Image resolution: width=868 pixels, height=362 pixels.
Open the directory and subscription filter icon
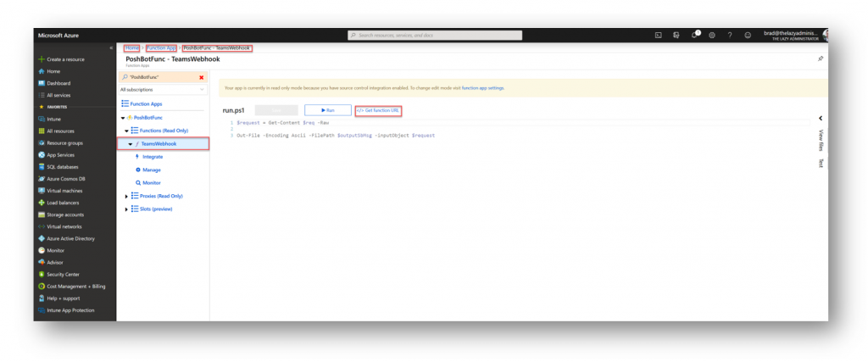click(676, 36)
